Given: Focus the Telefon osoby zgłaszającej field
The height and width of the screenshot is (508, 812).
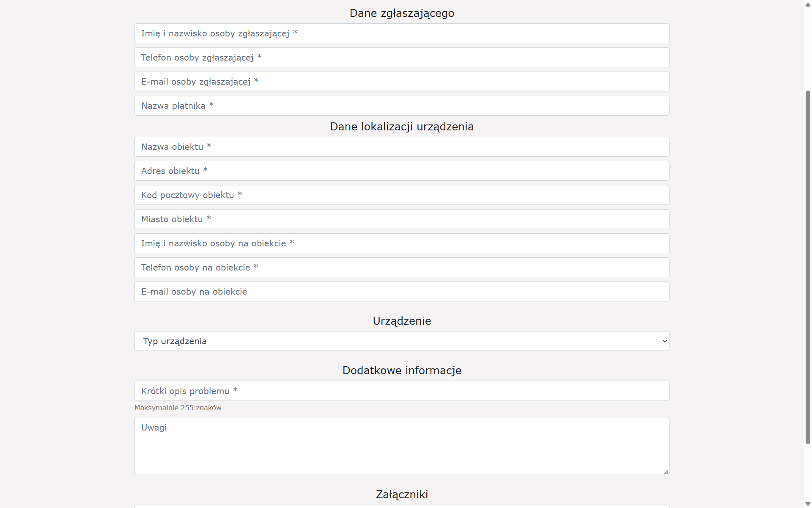Looking at the screenshot, I should click(402, 58).
